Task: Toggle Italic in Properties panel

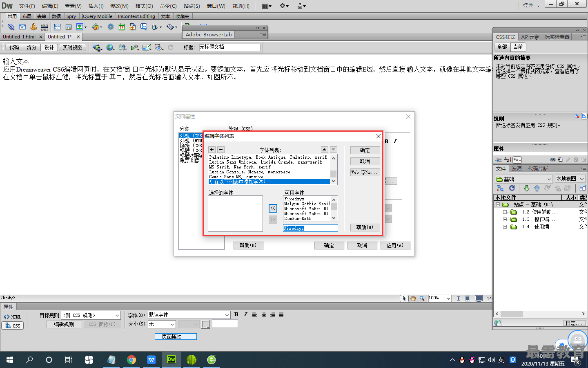Action: [245, 314]
